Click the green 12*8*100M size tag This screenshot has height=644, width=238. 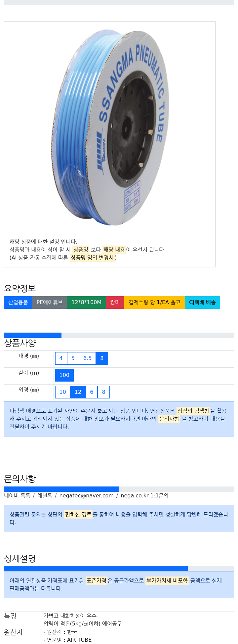click(x=86, y=302)
